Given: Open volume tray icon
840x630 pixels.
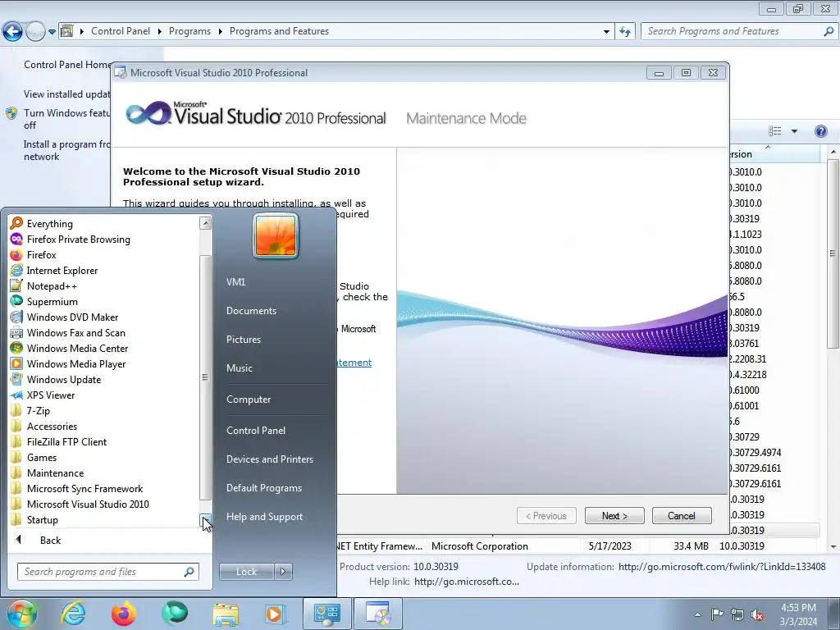Looking at the screenshot, I should [x=757, y=614].
